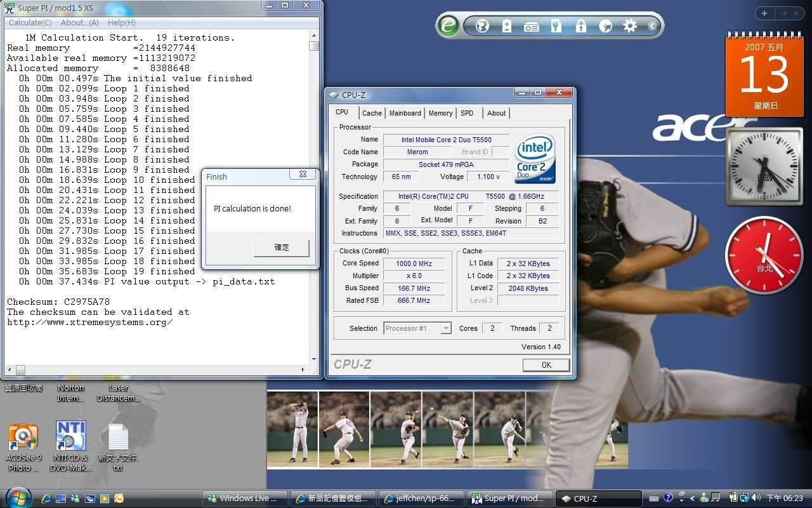Click the http://www.xtremesystems.org/ text

89,322
